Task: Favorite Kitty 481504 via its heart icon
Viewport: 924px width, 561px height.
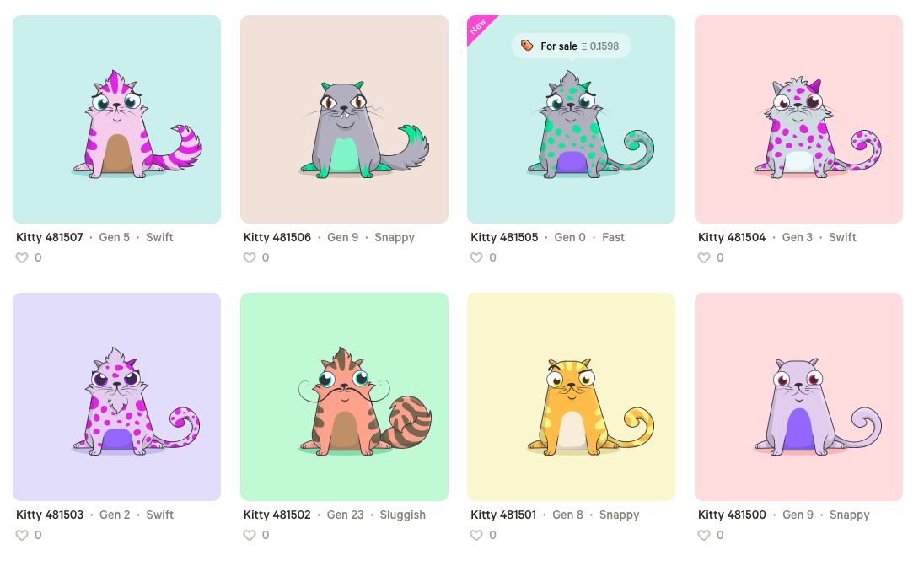Action: [704, 258]
